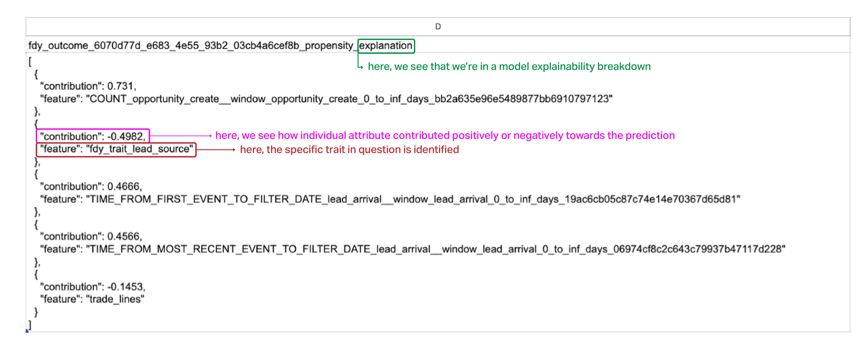868x346 pixels.
Task: Click the closing square bracket
Action: click(30, 325)
